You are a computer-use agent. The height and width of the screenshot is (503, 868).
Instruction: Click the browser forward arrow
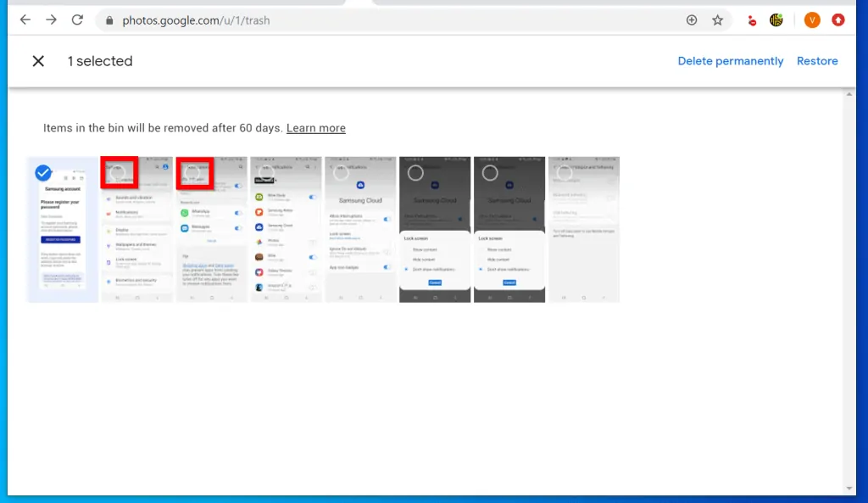point(51,20)
